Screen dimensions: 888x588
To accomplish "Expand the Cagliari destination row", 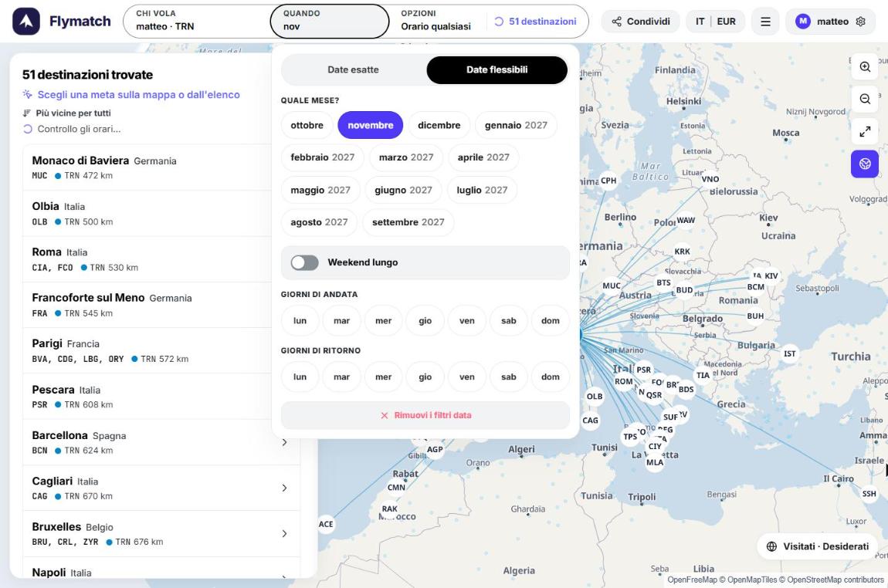I will click(x=161, y=488).
